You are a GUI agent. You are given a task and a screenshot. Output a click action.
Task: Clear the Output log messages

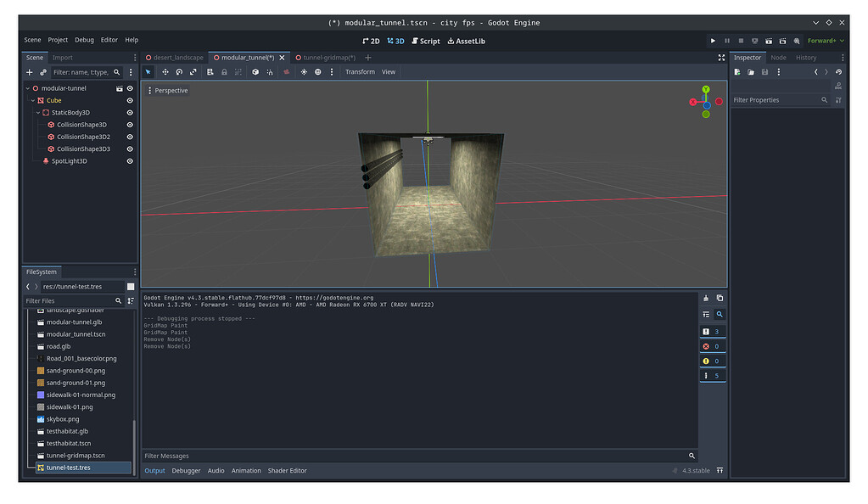[704, 298]
